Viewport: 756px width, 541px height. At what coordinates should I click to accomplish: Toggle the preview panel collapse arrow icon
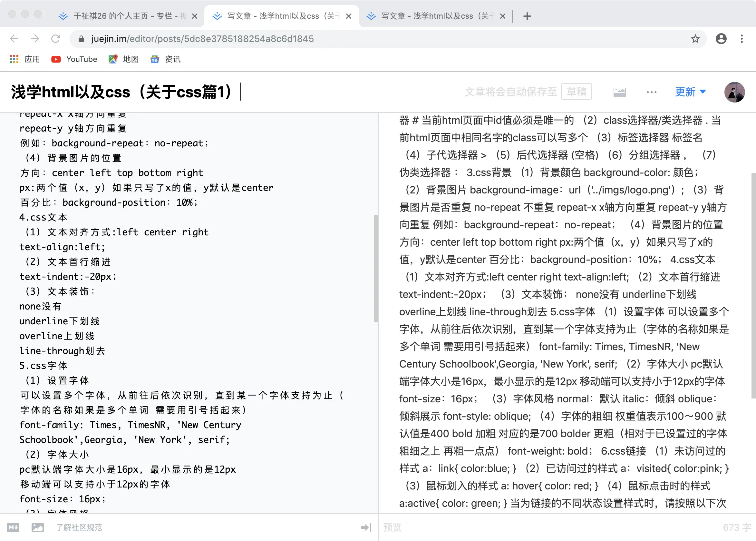pyautogui.click(x=366, y=527)
